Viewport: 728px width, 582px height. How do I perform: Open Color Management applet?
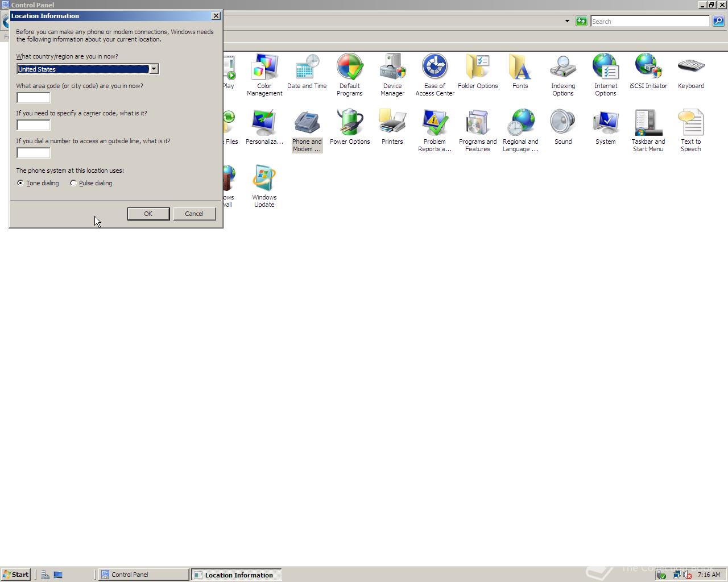click(x=264, y=75)
